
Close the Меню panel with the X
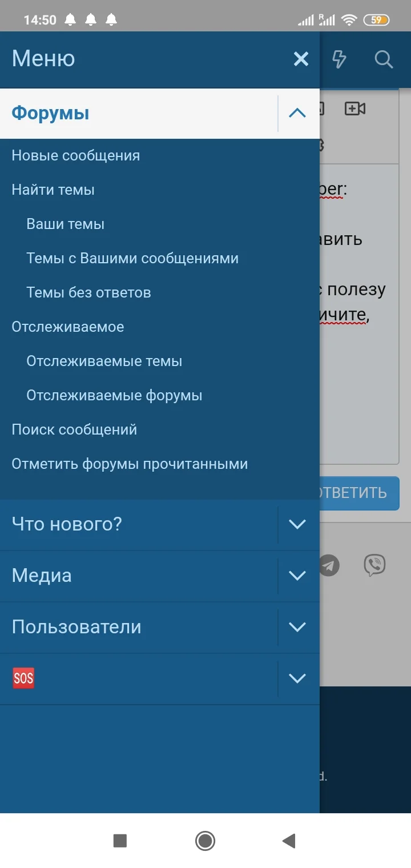[301, 59]
